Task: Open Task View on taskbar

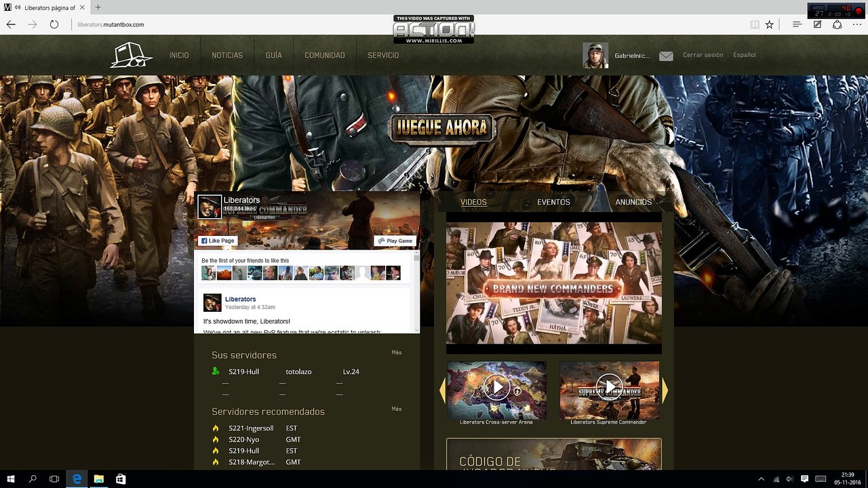Action: point(54,479)
